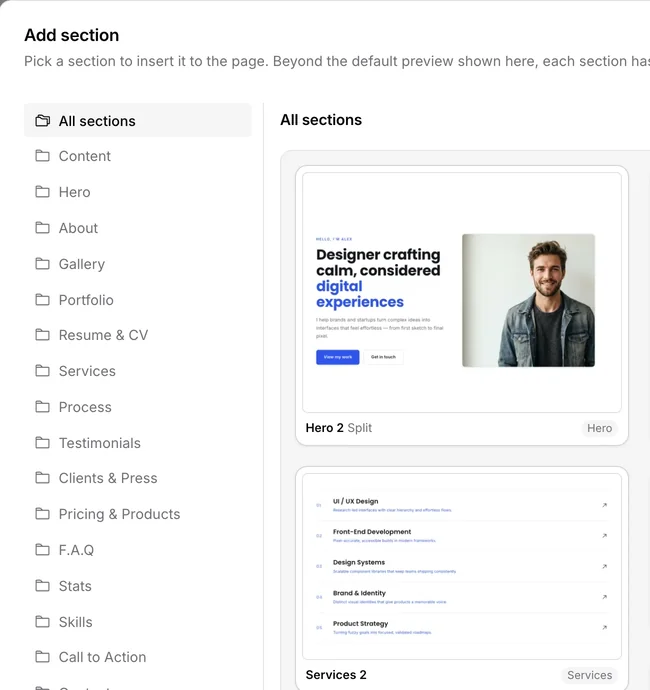Click the Hero tag on Hero 2 card
Screen dimensions: 650x690
coord(599,428)
